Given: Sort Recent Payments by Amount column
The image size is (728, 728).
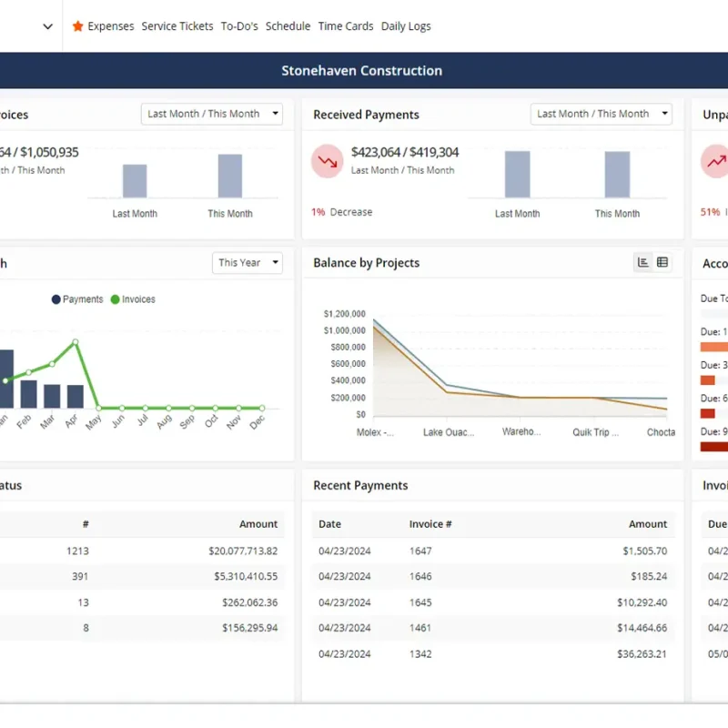Looking at the screenshot, I should (x=648, y=524).
